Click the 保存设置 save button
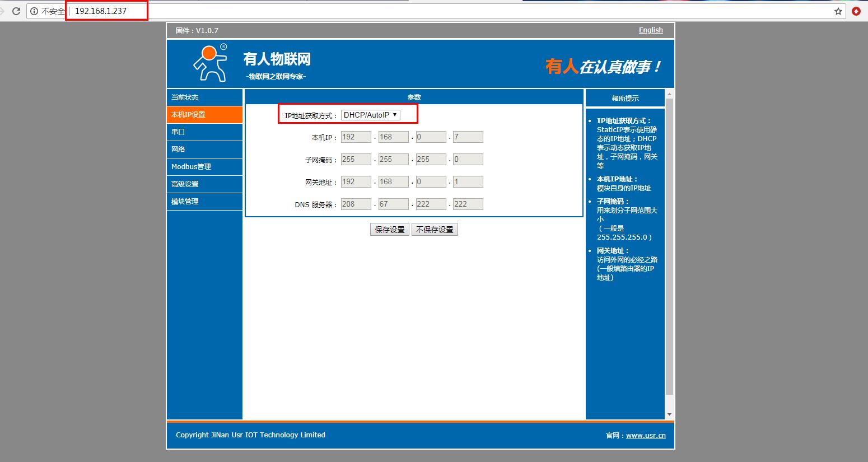868x462 pixels. [x=389, y=230]
